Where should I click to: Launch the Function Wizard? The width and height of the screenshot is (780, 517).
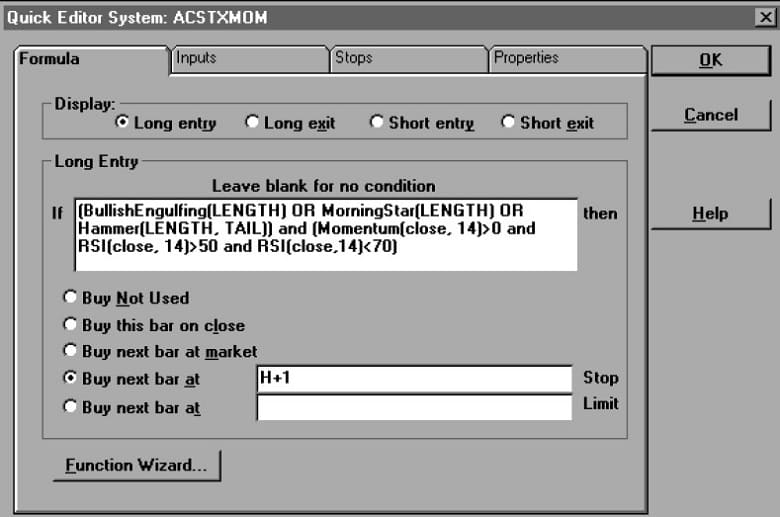click(x=136, y=466)
